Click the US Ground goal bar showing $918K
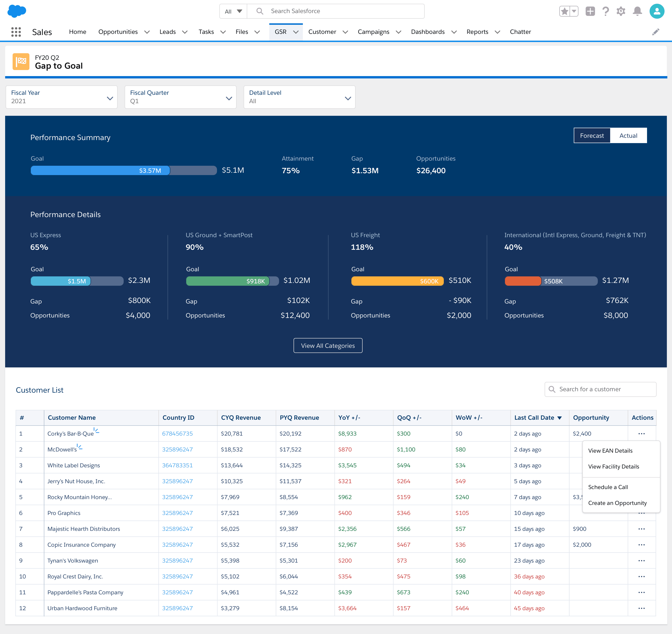This screenshot has width=672, height=634. pyautogui.click(x=233, y=281)
